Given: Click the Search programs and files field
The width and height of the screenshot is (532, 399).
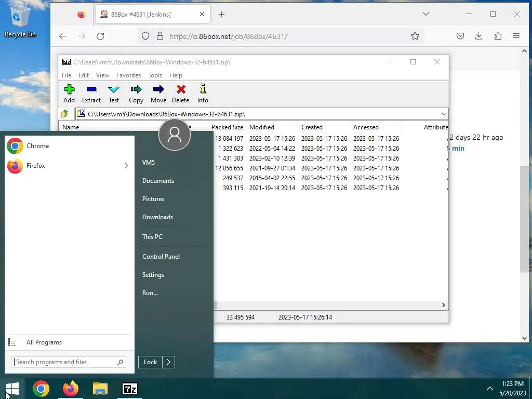Looking at the screenshot, I should (x=69, y=362).
